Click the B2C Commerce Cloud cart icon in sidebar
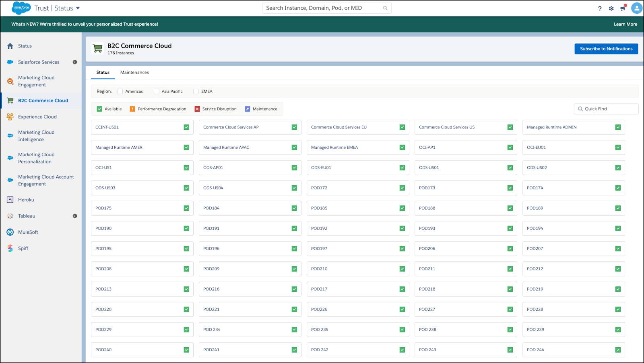Image resolution: width=644 pixels, height=363 pixels. pyautogui.click(x=10, y=100)
